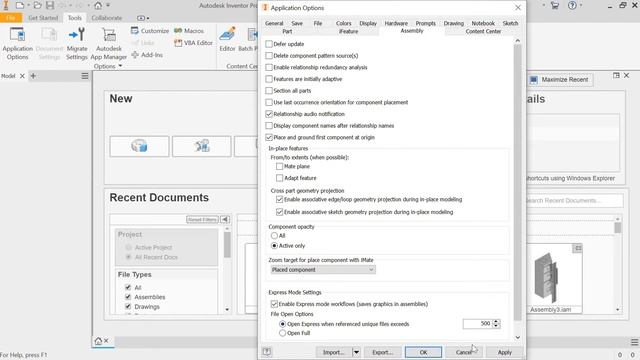
Task: Switch to the Colors tab
Action: 344,23
